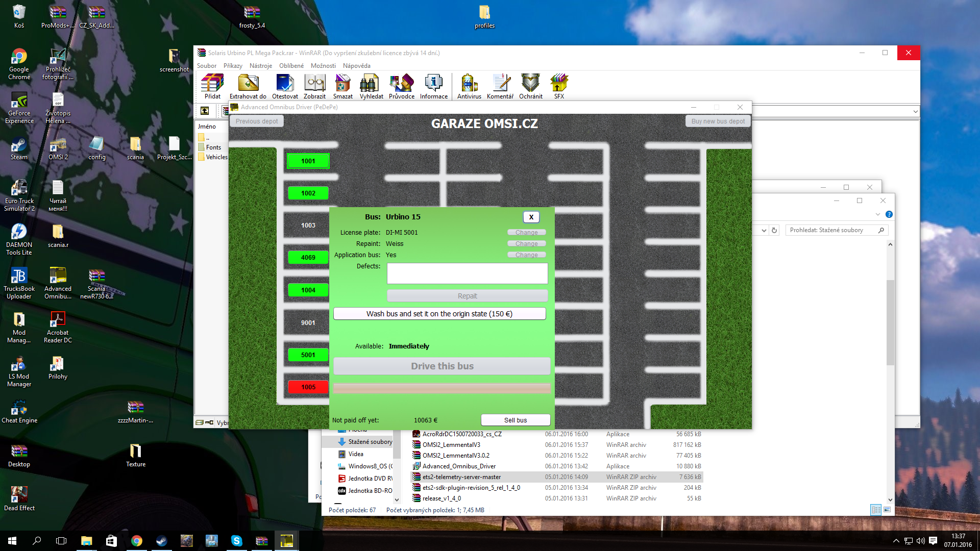Select green parking slot 4069
980x551 pixels.
click(308, 258)
